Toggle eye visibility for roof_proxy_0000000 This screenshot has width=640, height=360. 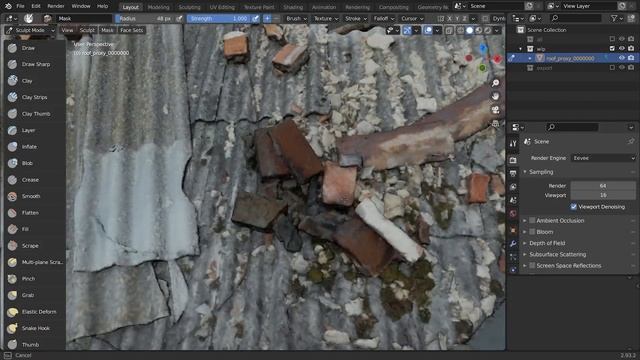pos(622,58)
